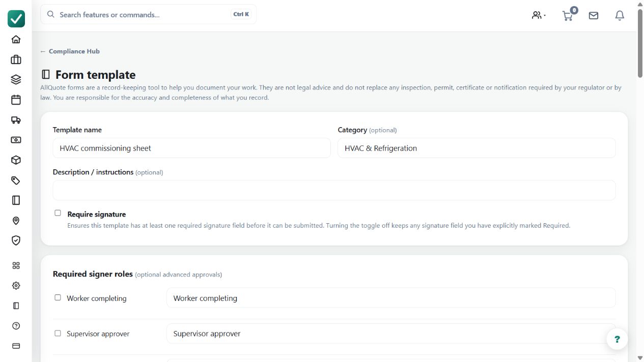Screen dimensions: 644x362
Task: Open the mail envelope icon
Action: [x=594, y=16]
